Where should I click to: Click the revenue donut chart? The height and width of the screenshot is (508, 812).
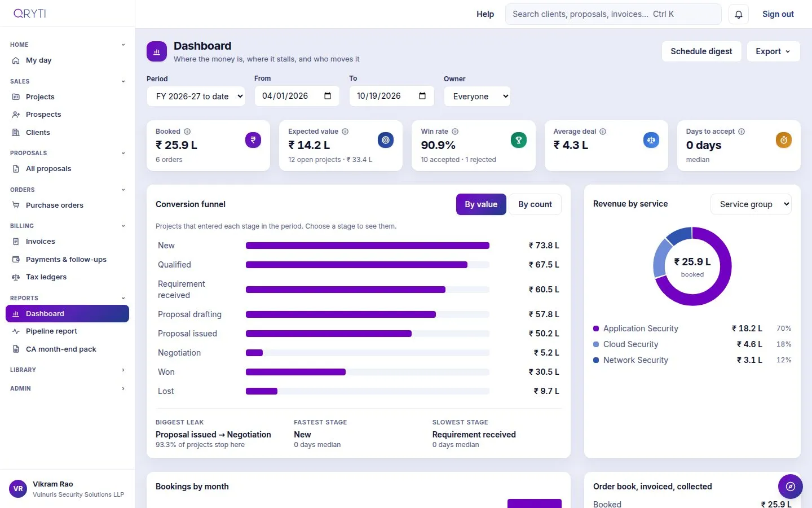tap(692, 266)
